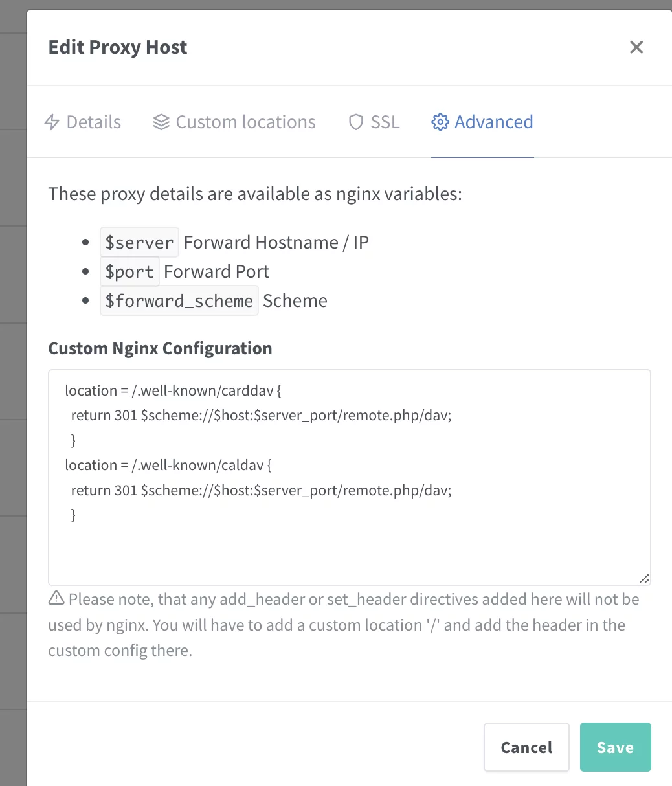This screenshot has height=786, width=672.
Task: Go to the SSL tab
Action: pos(385,122)
